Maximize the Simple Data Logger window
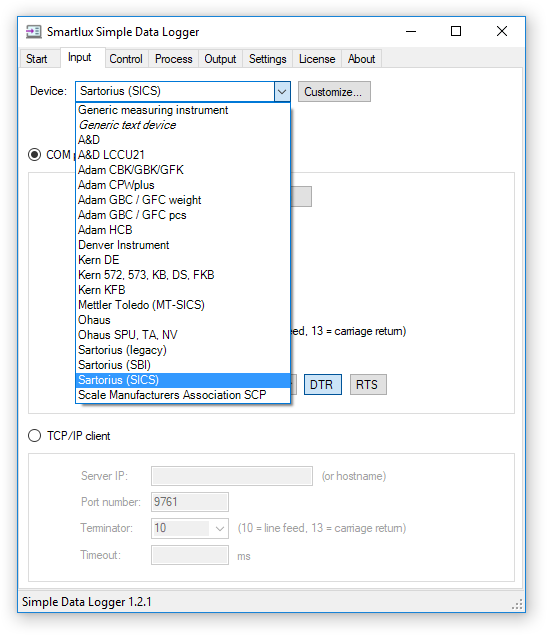This screenshot has height=635, width=547. 456,32
